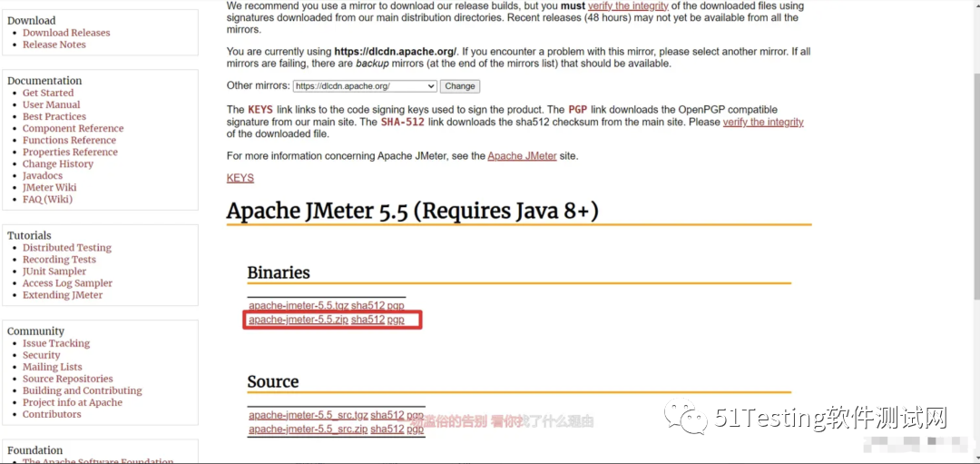
Task: Click the Download sidebar heading
Action: tap(31, 21)
